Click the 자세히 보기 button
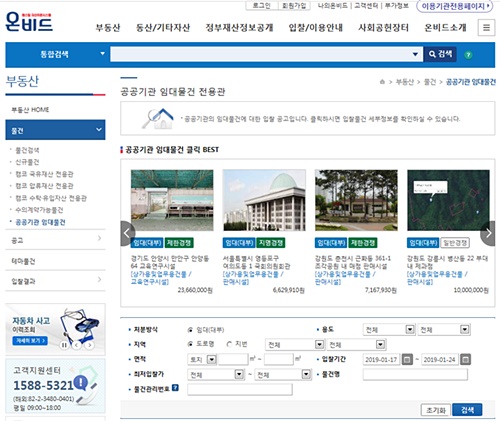Image resolution: width=500 pixels, height=421 pixels. [30, 341]
